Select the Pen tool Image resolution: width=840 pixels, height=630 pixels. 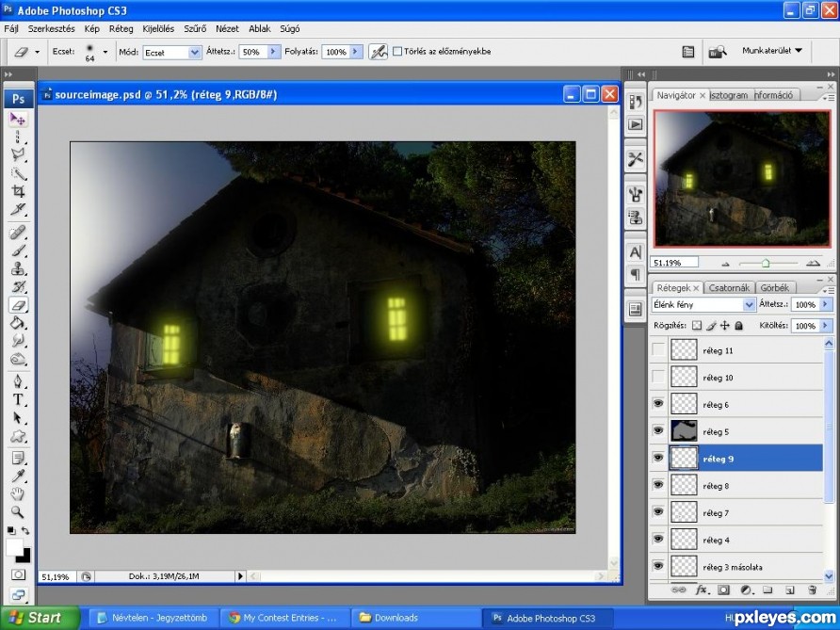click(18, 381)
